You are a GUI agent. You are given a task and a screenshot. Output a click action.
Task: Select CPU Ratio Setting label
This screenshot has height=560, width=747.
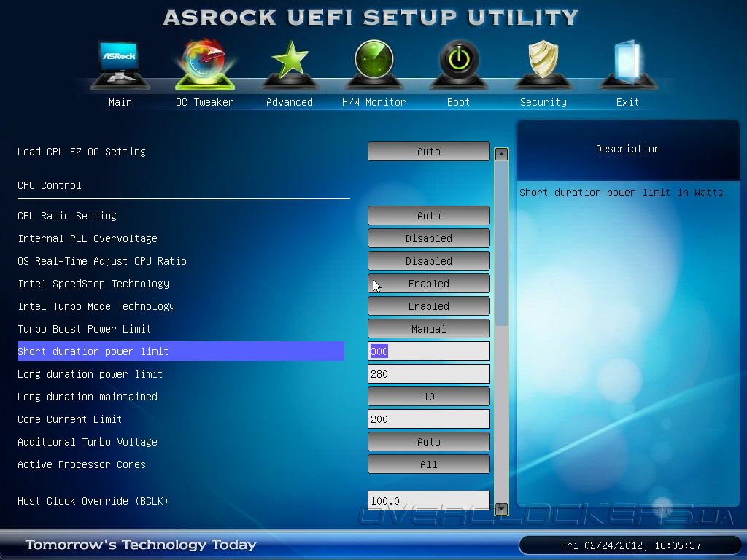[x=67, y=216]
